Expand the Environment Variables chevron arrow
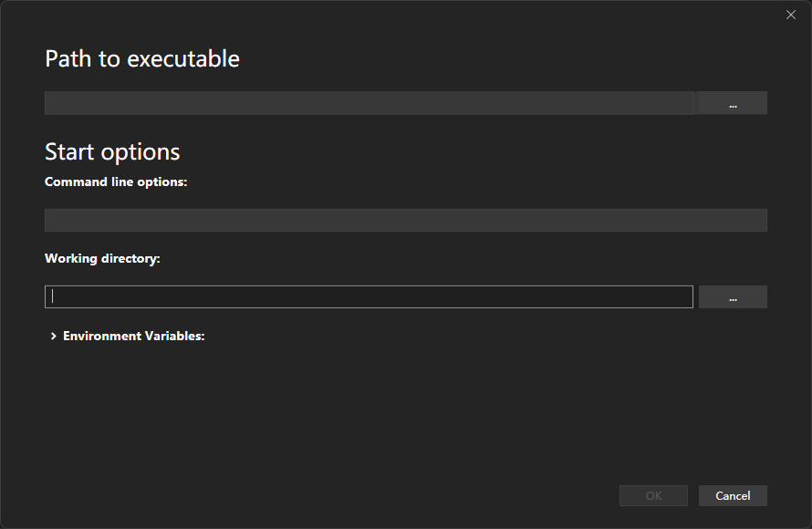Image resolution: width=812 pixels, height=529 pixels. click(x=53, y=337)
